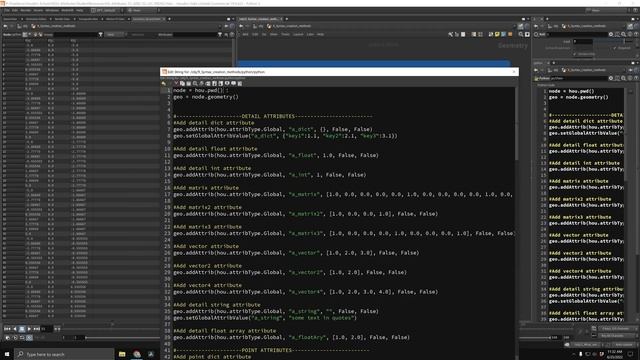Open the Edit menu in main menu bar
This screenshot has width=640, height=360.
click(x=15, y=10)
